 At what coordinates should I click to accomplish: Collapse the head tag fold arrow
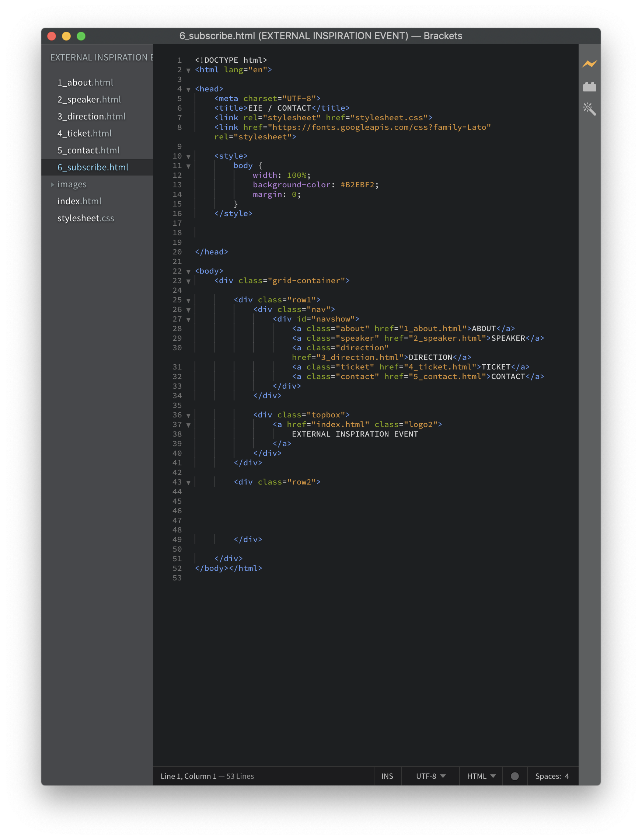tap(188, 90)
